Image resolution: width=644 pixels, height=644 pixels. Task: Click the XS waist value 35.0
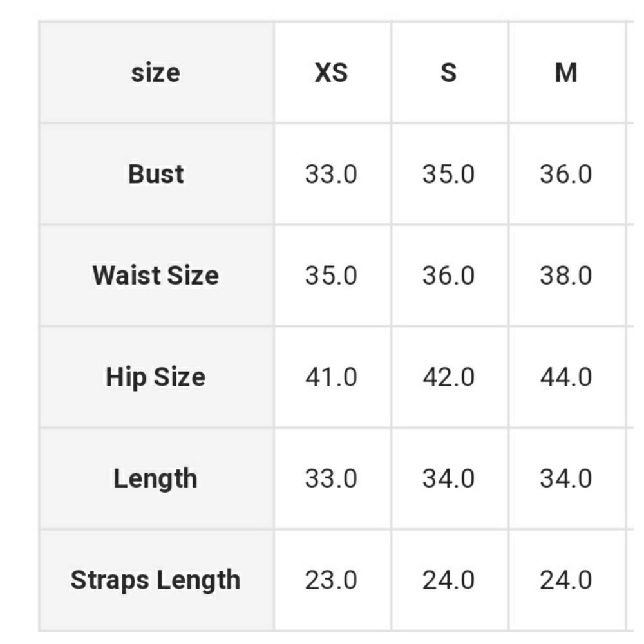331,276
